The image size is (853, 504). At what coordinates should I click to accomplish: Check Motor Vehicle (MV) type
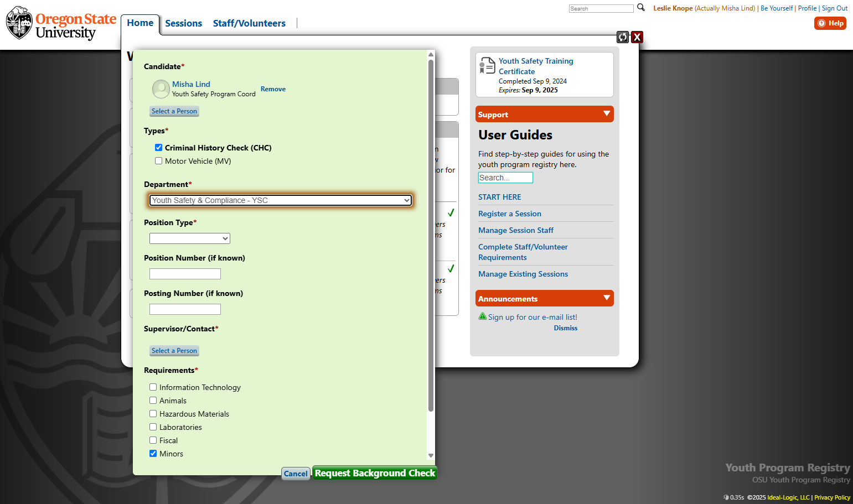click(x=159, y=161)
